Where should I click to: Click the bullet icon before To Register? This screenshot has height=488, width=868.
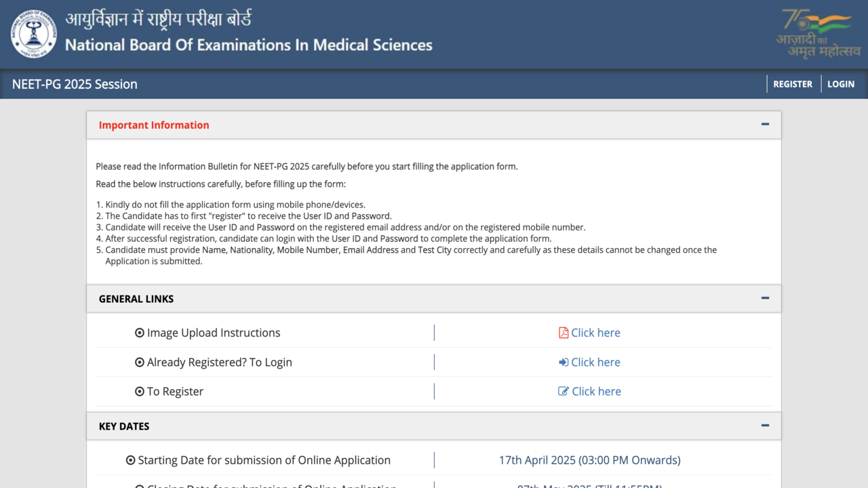140,392
